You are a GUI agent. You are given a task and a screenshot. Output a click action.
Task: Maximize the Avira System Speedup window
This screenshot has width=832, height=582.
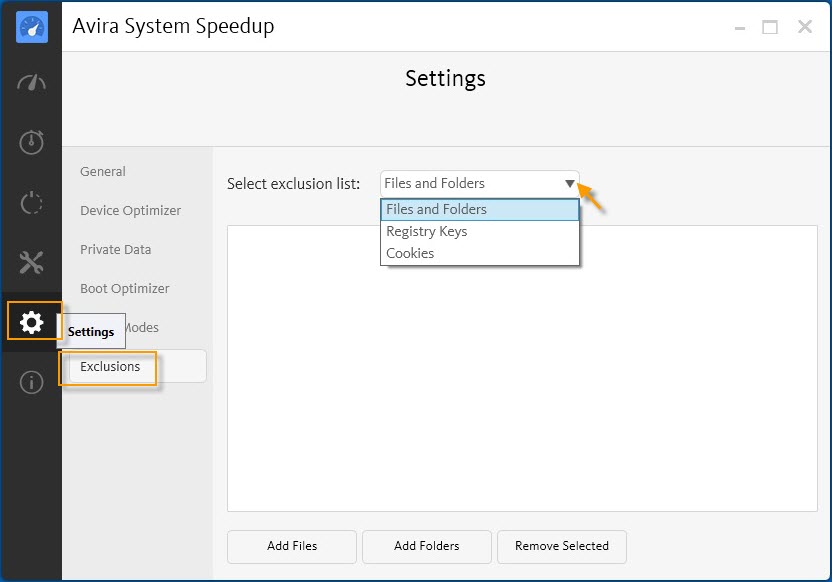click(770, 27)
